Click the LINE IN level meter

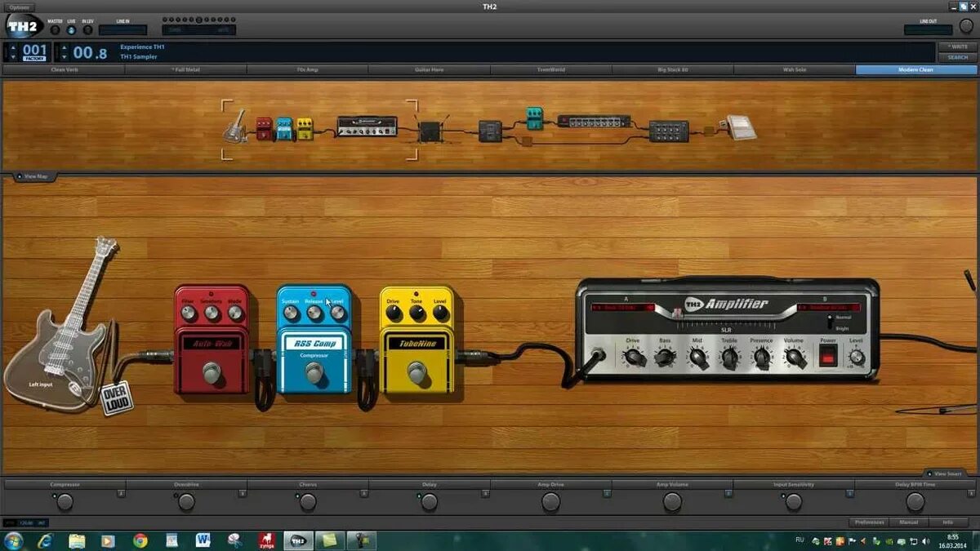(x=122, y=30)
